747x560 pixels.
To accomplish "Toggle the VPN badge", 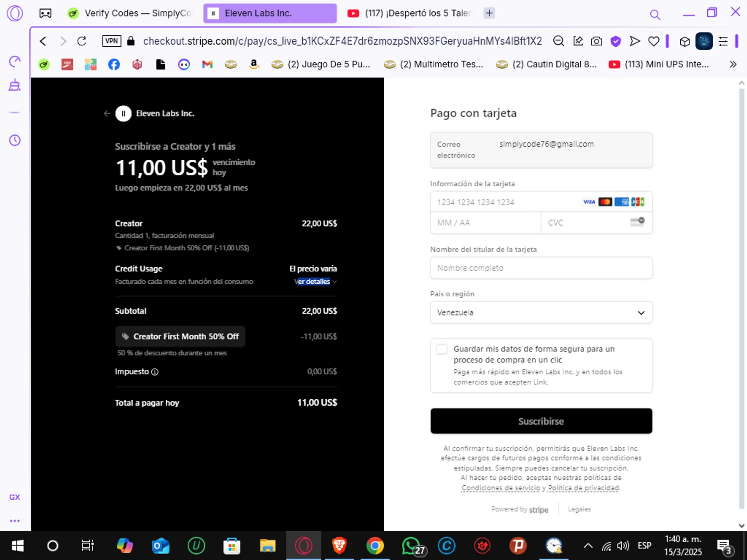I will [112, 41].
